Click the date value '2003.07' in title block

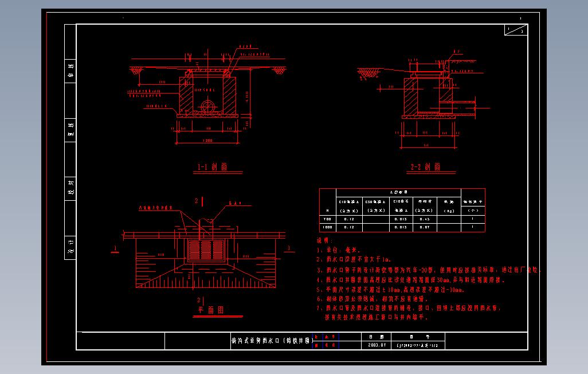(377, 345)
